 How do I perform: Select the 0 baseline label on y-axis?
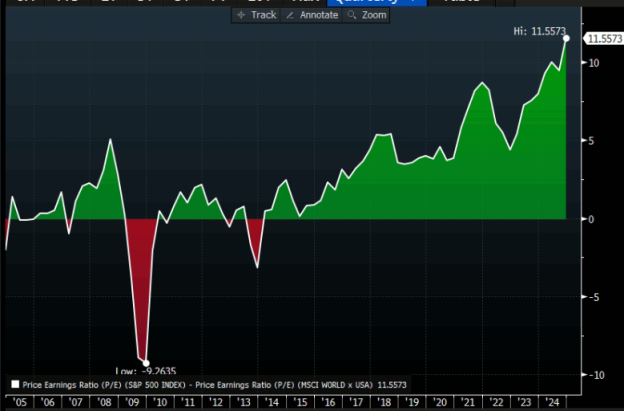[x=594, y=219]
